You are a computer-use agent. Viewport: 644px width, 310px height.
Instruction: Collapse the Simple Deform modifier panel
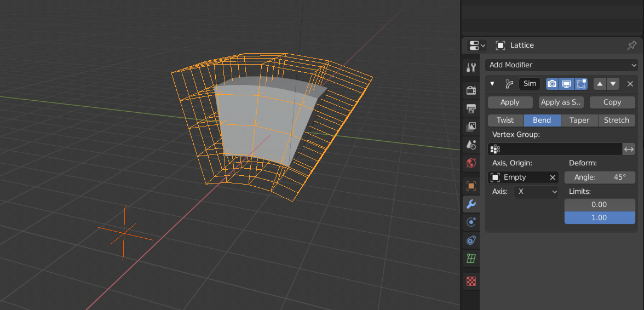pos(492,84)
